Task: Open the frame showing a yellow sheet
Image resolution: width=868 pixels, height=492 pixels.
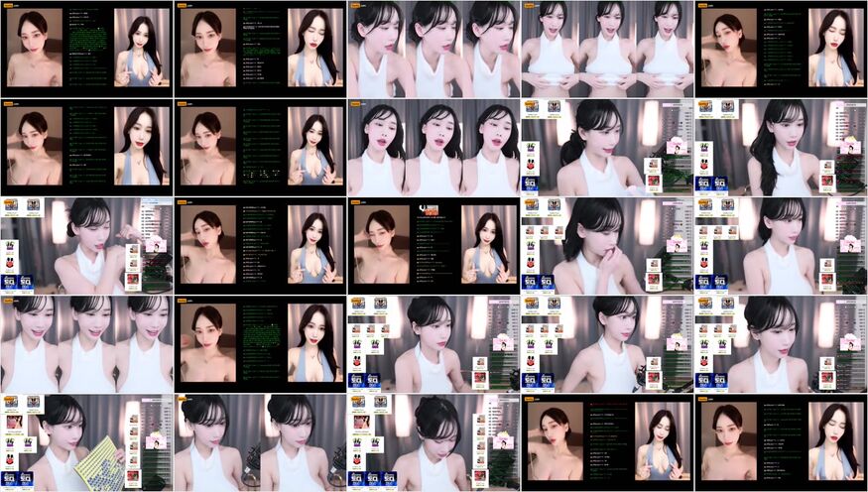Action: point(86,442)
